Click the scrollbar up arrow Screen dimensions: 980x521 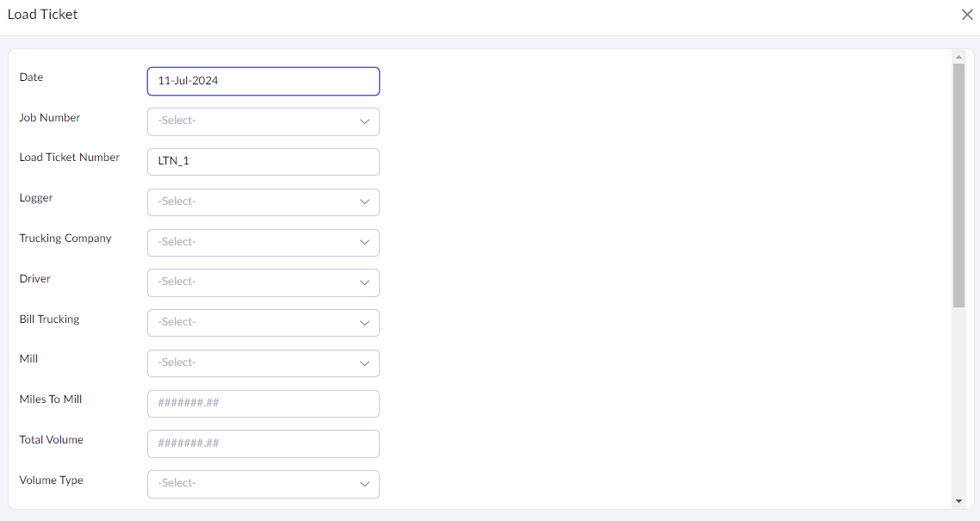[x=958, y=58]
